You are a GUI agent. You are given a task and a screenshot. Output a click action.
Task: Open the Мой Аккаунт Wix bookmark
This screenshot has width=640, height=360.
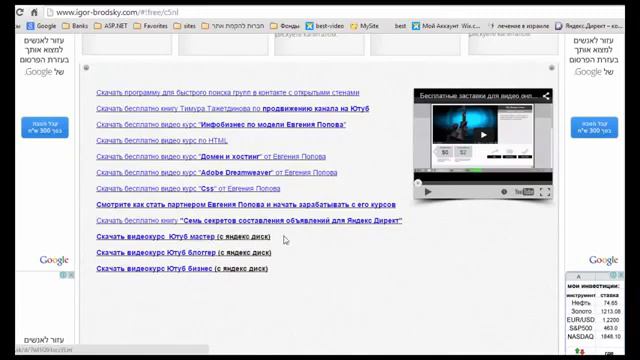tap(446, 26)
